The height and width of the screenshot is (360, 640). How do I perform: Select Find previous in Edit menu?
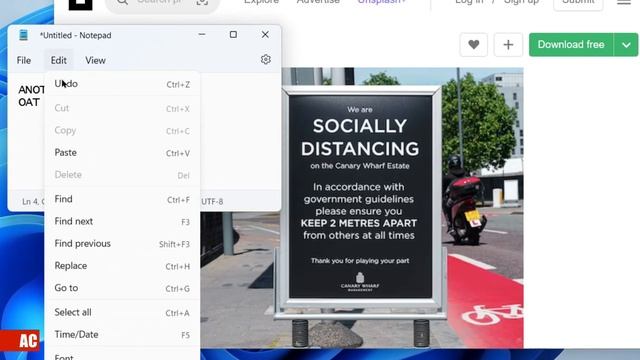pyautogui.click(x=122, y=244)
